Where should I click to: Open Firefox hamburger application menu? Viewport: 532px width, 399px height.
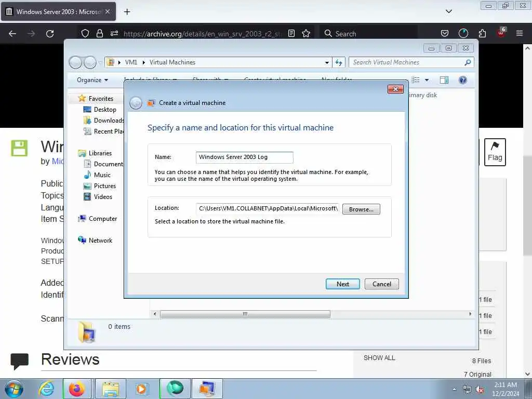click(520, 33)
